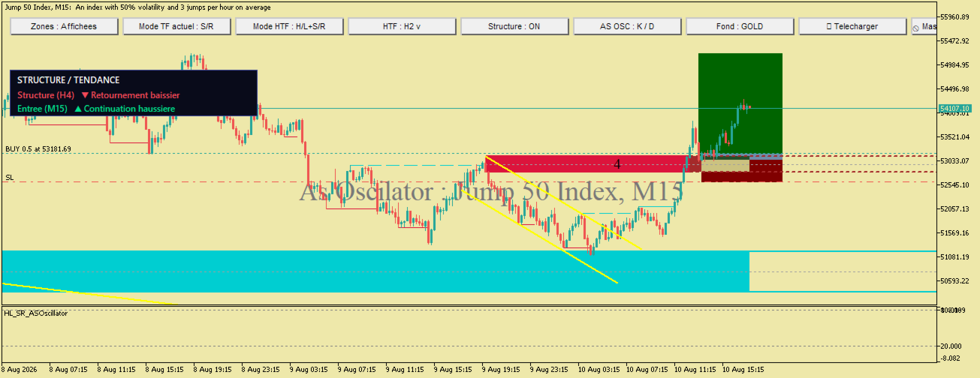Change Mode HTF : H/L+S/R option
Image resolution: width=980 pixels, height=378 pixels.
[x=289, y=26]
